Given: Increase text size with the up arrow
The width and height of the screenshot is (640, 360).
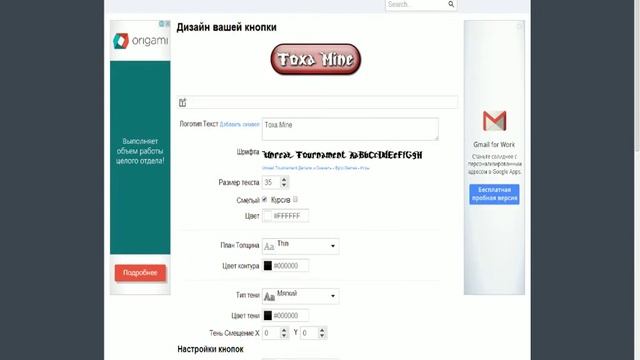Looking at the screenshot, I should pos(284,180).
